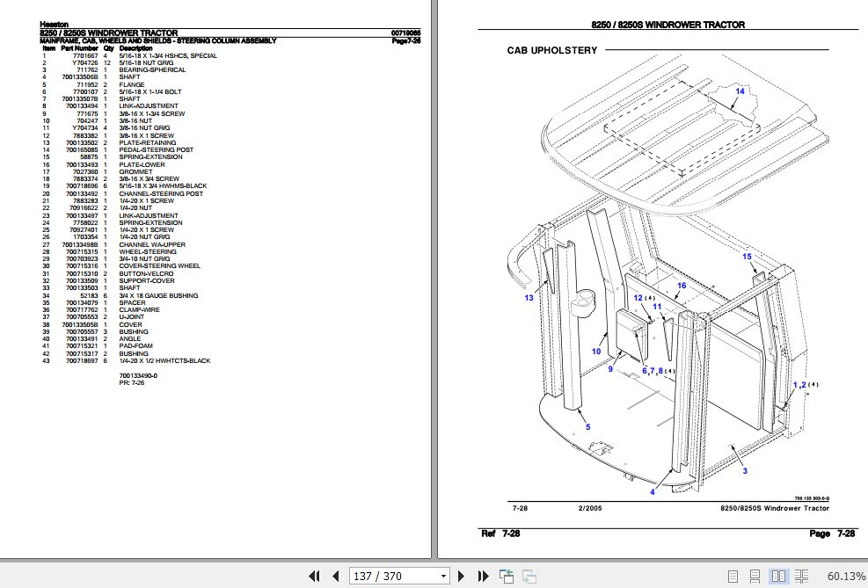Toggle off the highlighted facing view
Image resolution: width=868 pixels, height=588 pixels.
pos(779,576)
